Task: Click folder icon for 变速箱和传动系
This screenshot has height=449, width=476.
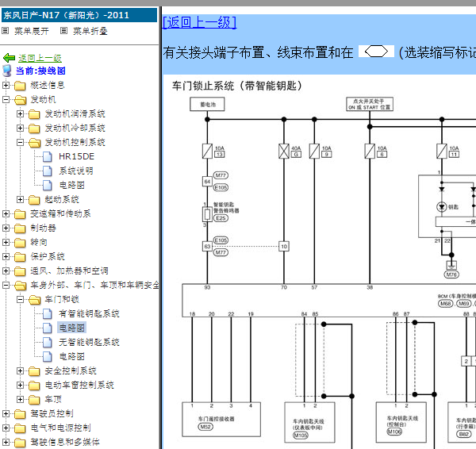Action: [20, 214]
